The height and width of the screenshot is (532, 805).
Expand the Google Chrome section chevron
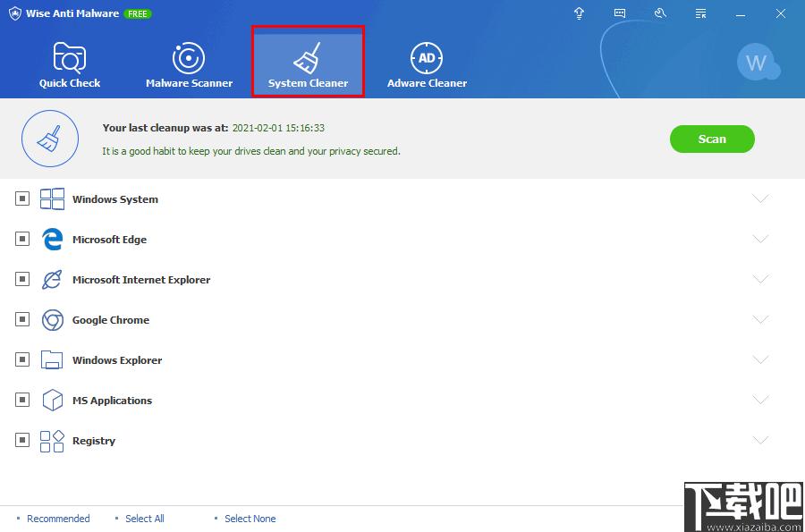tap(760, 319)
